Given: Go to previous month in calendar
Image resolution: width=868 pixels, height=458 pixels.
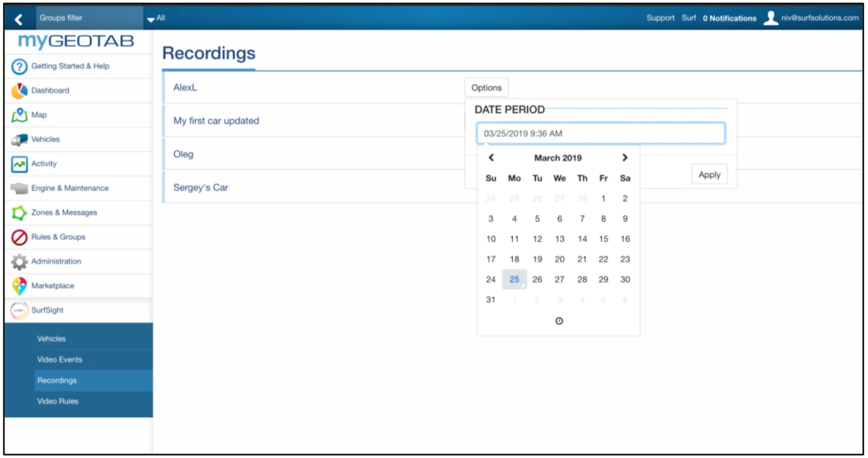Looking at the screenshot, I should [x=491, y=158].
